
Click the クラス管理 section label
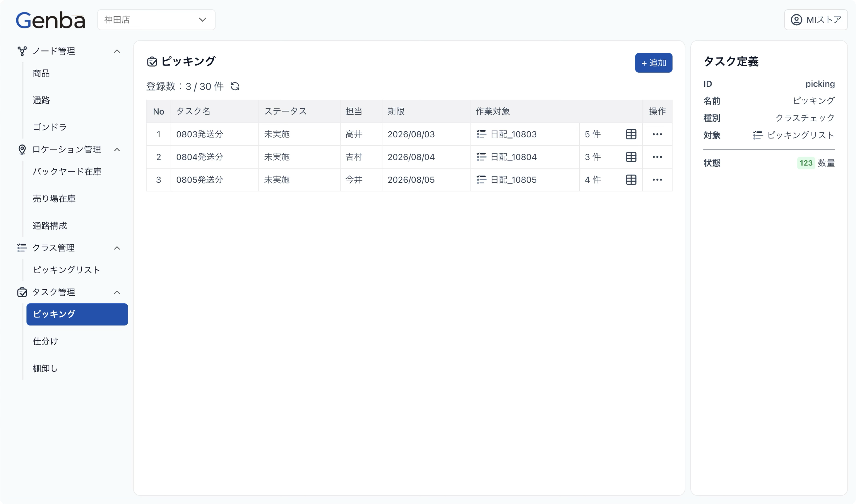point(54,248)
